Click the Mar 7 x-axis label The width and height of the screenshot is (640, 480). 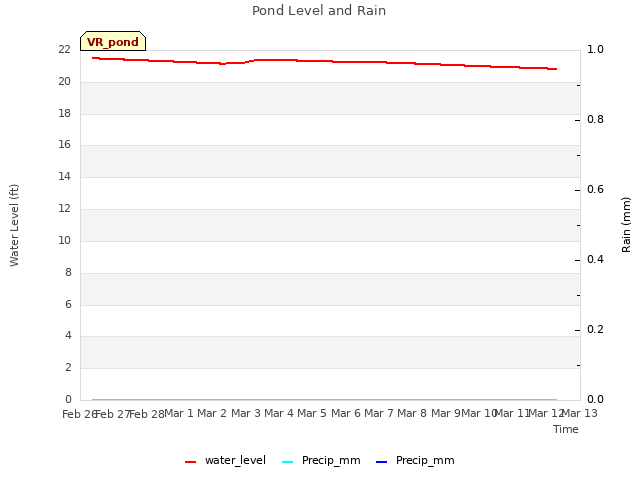[379, 413]
